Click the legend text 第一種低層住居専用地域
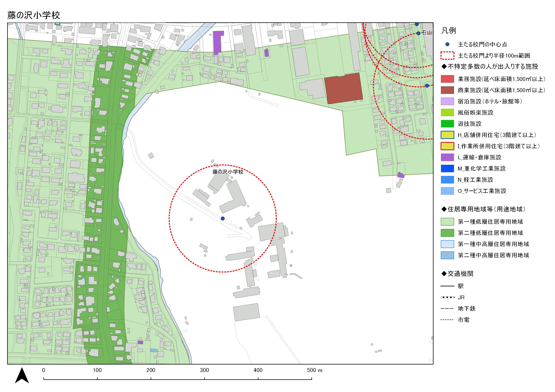The image size is (555, 392). pyautogui.click(x=490, y=222)
